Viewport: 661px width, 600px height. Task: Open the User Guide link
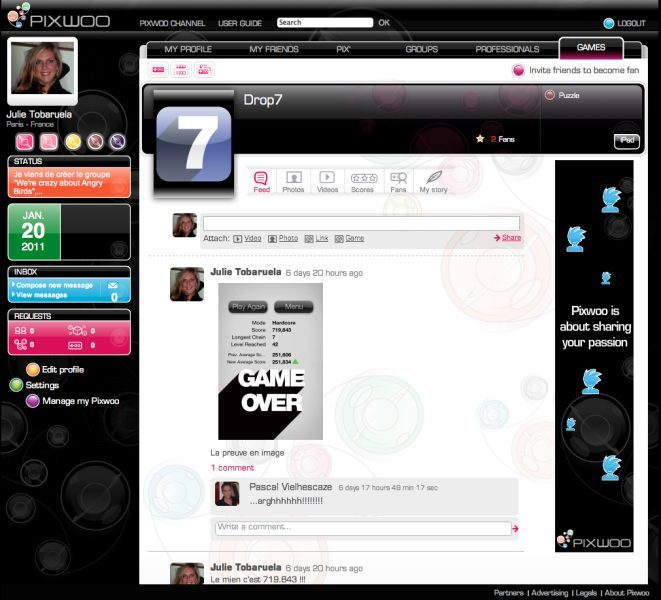point(240,23)
